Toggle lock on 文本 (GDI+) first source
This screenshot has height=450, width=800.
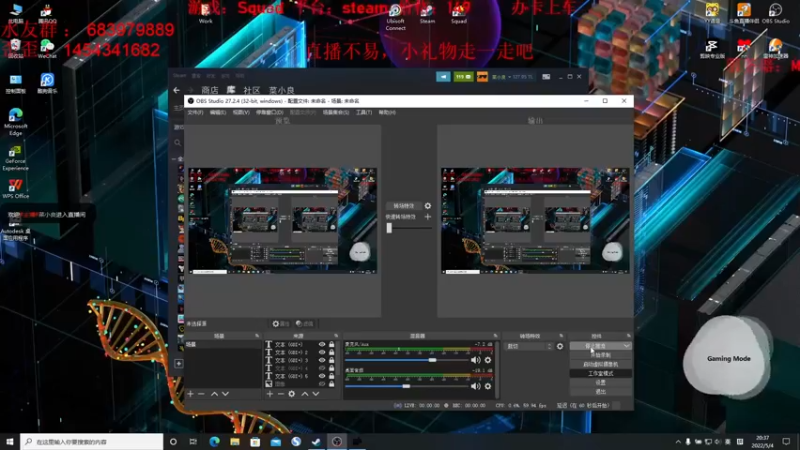(332, 344)
